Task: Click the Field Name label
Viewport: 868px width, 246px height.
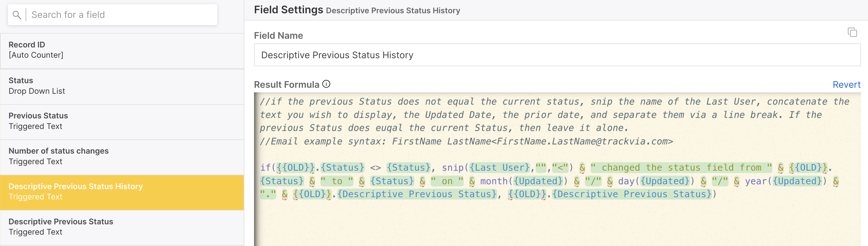Action: [278, 36]
